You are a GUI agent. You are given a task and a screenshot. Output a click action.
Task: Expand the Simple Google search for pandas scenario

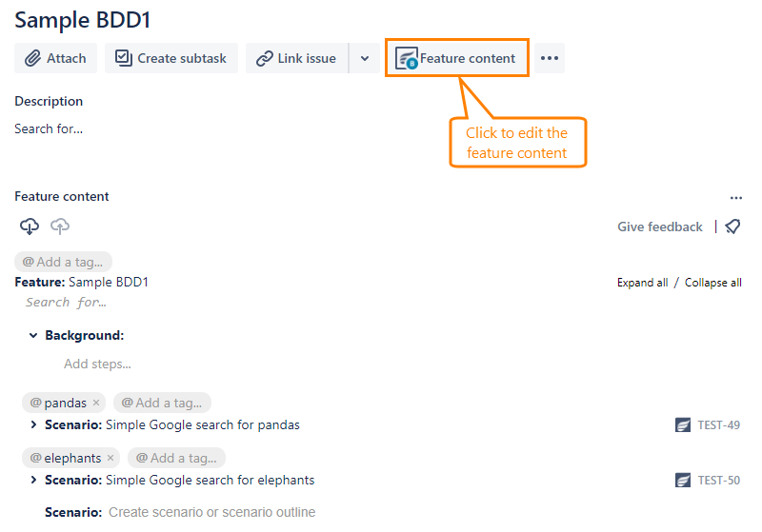pos(33,425)
